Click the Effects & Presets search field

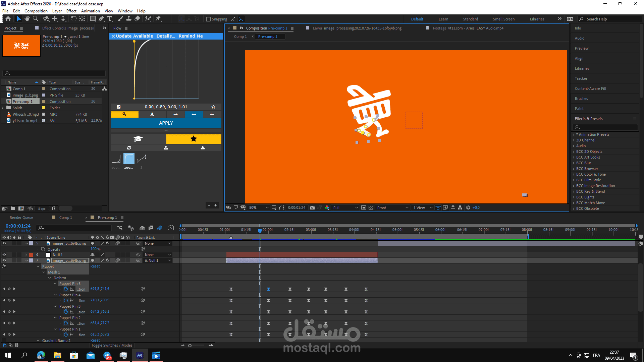(x=605, y=127)
